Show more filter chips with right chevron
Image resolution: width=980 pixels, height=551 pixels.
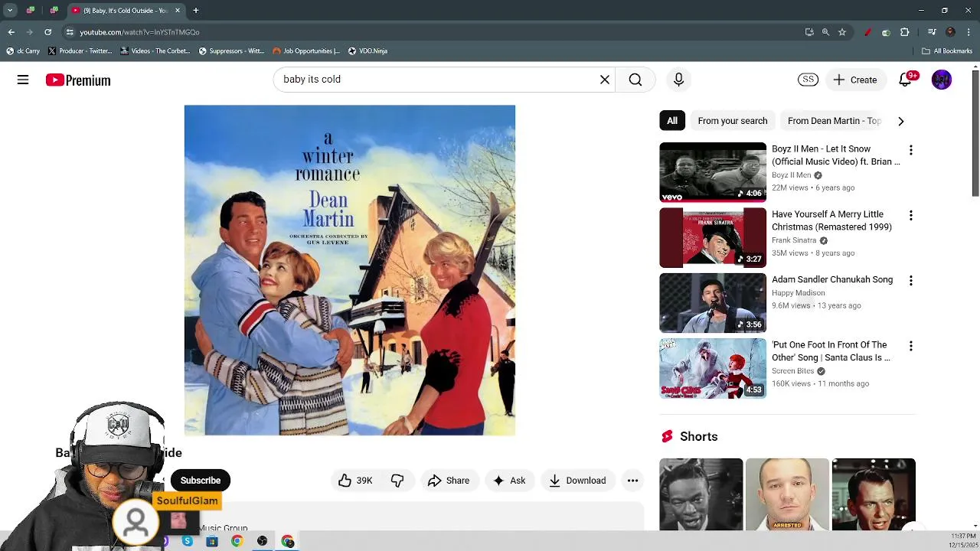(x=900, y=121)
